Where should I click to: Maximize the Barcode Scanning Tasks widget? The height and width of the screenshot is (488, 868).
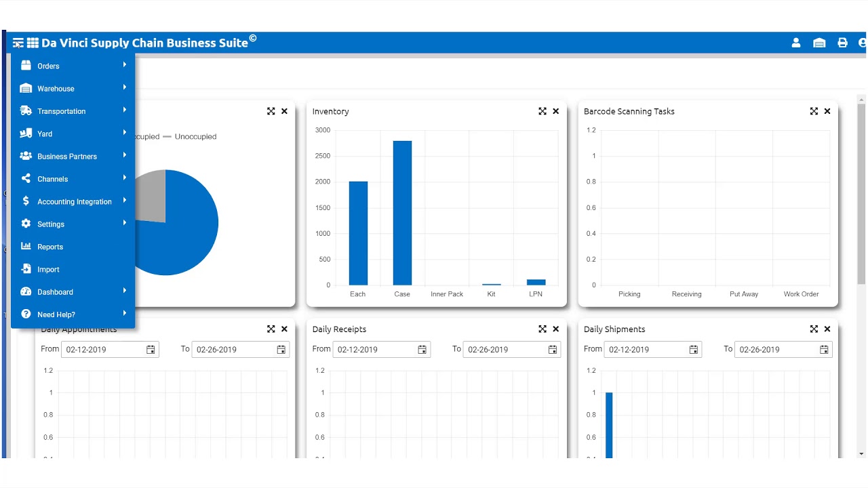point(814,111)
